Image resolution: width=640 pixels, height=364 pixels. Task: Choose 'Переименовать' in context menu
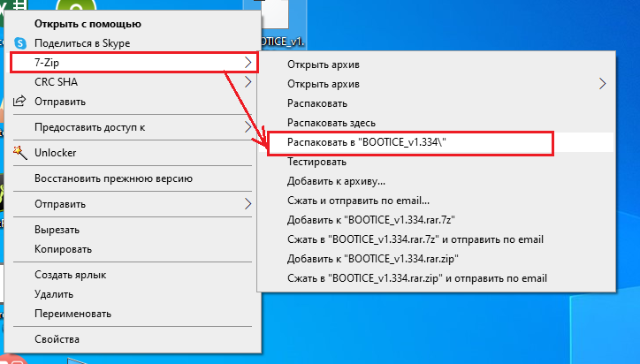[x=72, y=314]
